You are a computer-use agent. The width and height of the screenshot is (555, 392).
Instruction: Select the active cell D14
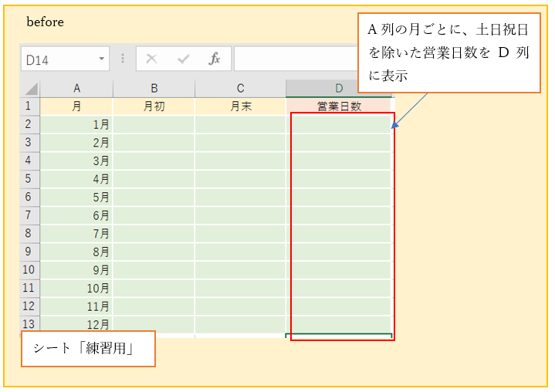(x=340, y=336)
